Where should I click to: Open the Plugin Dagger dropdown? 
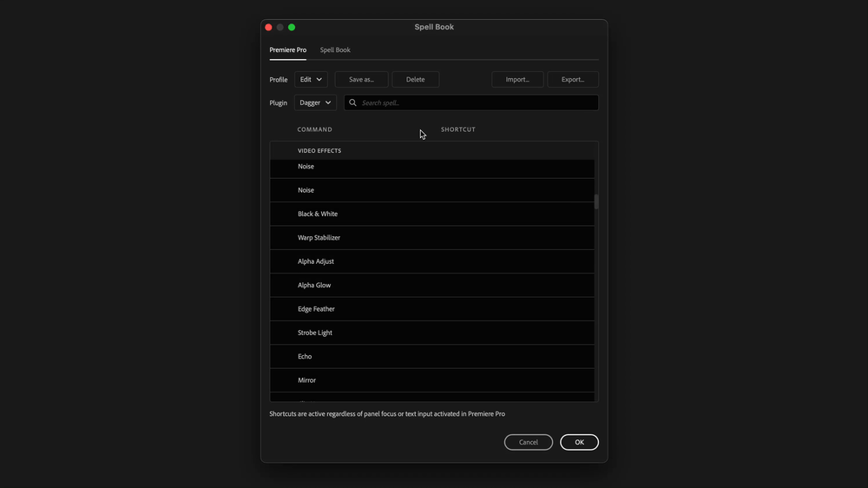pyautogui.click(x=316, y=102)
